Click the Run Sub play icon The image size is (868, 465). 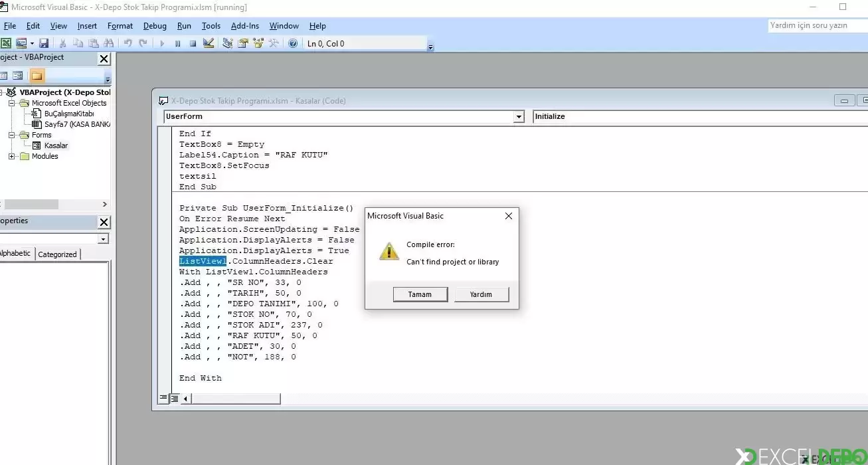161,43
